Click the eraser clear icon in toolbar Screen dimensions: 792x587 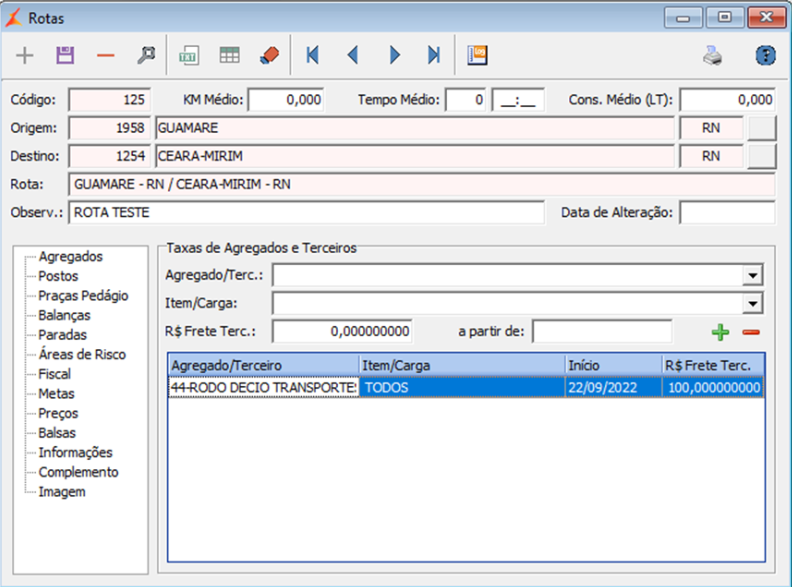(268, 56)
